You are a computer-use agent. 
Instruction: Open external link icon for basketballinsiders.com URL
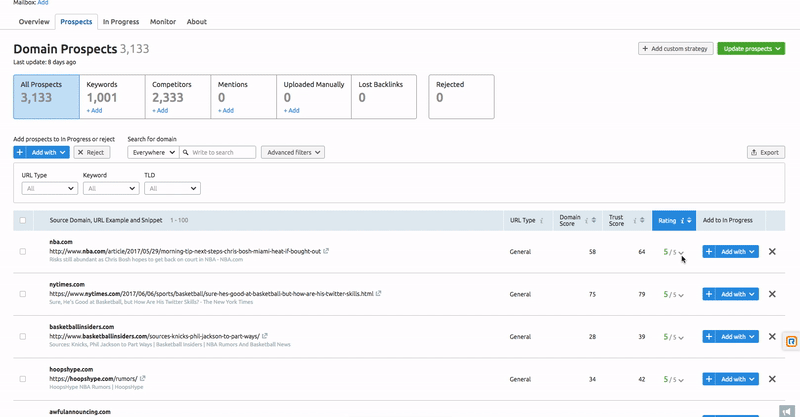pos(265,336)
